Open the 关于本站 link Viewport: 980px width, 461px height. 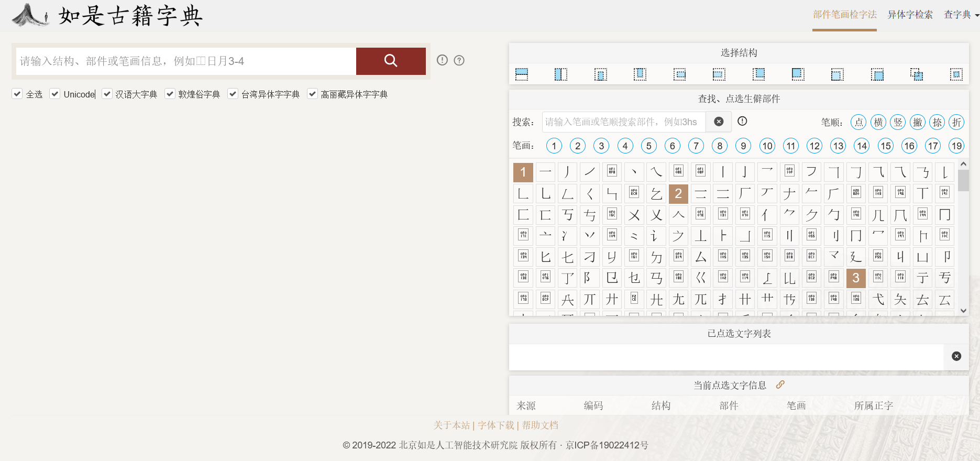(x=452, y=425)
